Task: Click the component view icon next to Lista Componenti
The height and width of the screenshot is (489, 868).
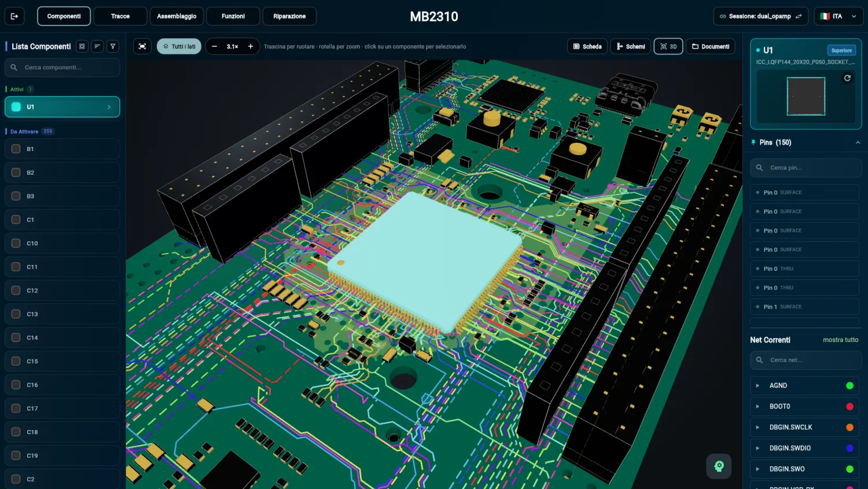Action: 82,46
